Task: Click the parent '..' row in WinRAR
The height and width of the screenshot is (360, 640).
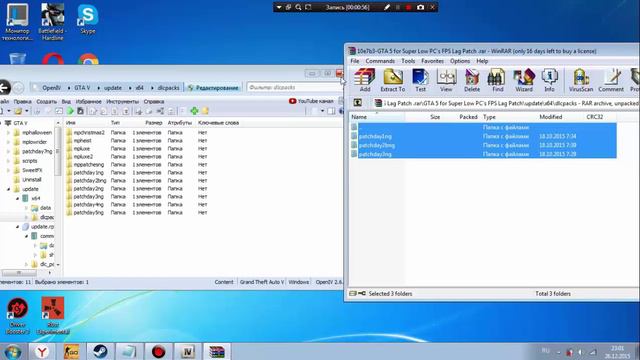Action: (x=484, y=127)
